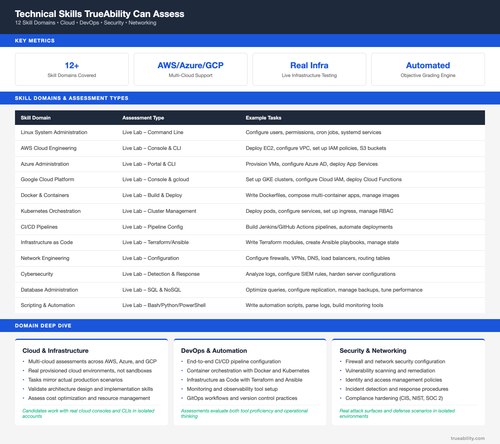Click the '12+' Skill Domains Covered card
Image resolution: width=500 pixels, height=444 pixels.
click(x=72, y=69)
